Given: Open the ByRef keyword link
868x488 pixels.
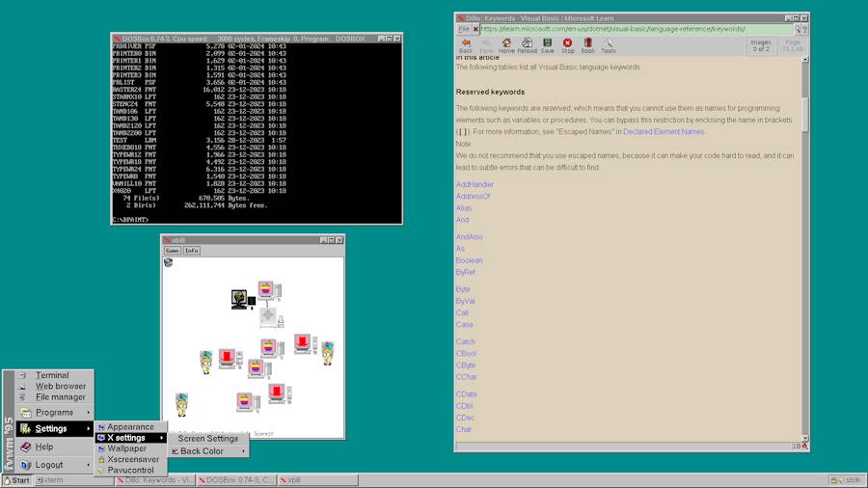Looking at the screenshot, I should (466, 272).
